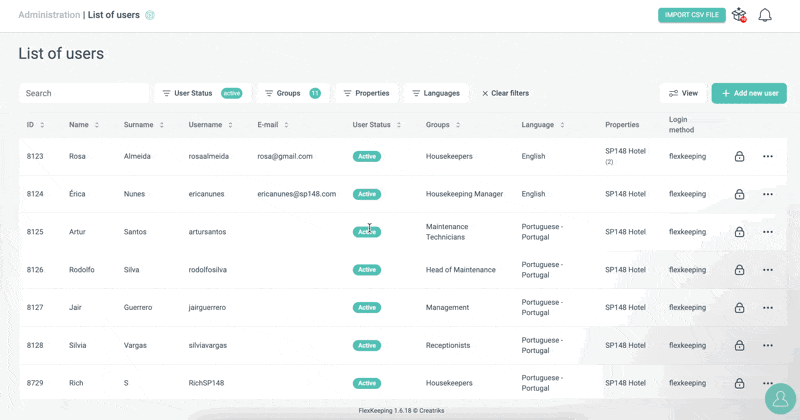This screenshot has height=420, width=800.
Task: Click ID 8729
Action: tap(35, 383)
